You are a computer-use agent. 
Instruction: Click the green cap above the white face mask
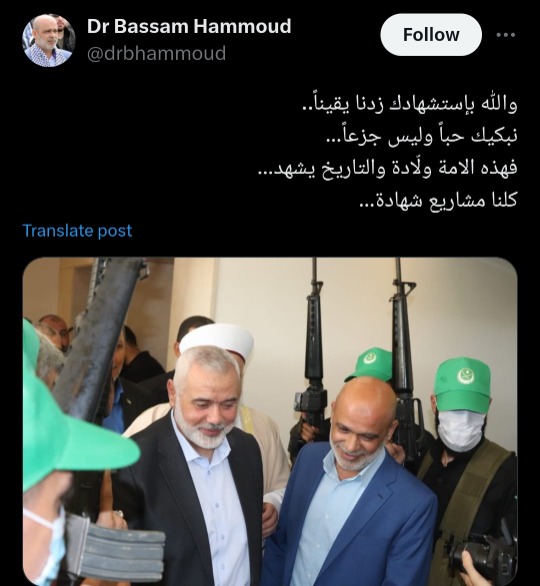point(463,384)
